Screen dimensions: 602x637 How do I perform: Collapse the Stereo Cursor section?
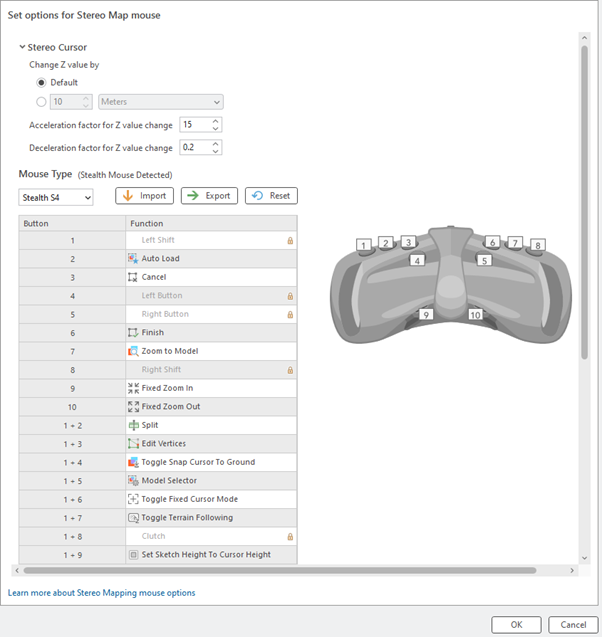click(22, 47)
